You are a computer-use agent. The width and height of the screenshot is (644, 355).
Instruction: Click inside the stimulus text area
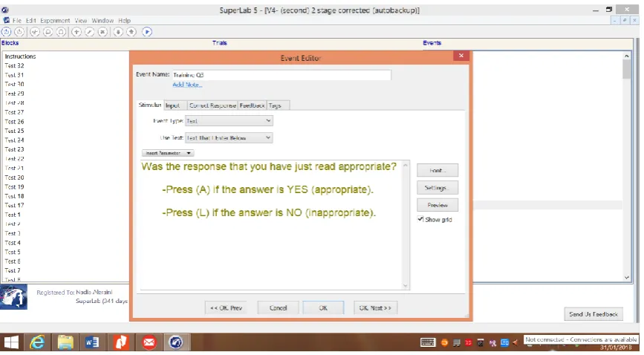coord(271,225)
